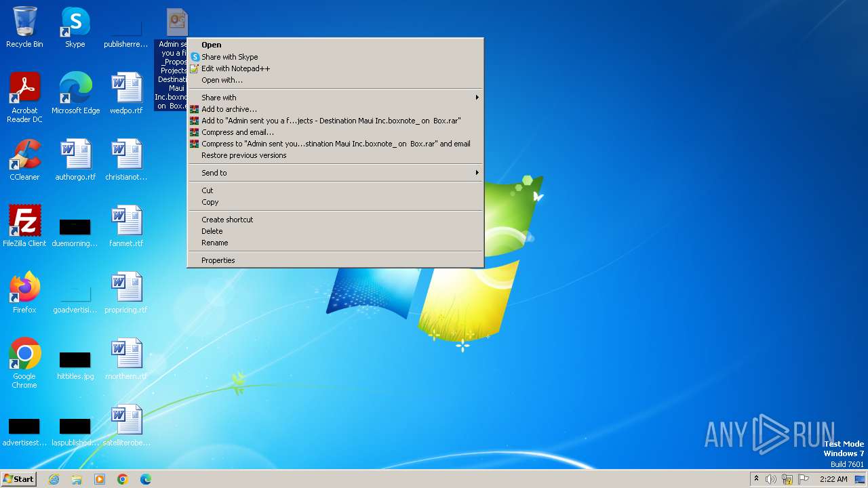The width and height of the screenshot is (868, 488).
Task: Choose Edit with Notepad++
Action: point(336,68)
